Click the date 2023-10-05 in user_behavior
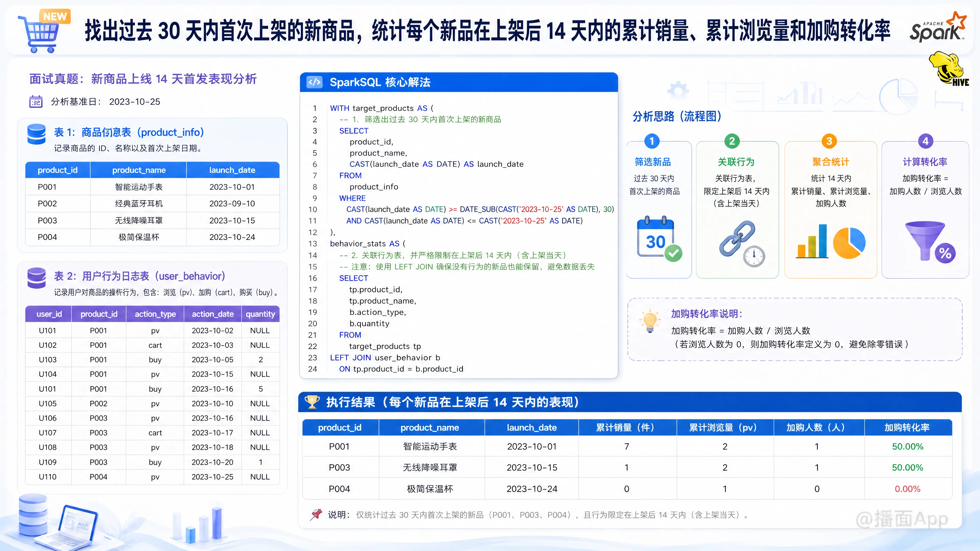The height and width of the screenshot is (551, 980). tap(212, 360)
